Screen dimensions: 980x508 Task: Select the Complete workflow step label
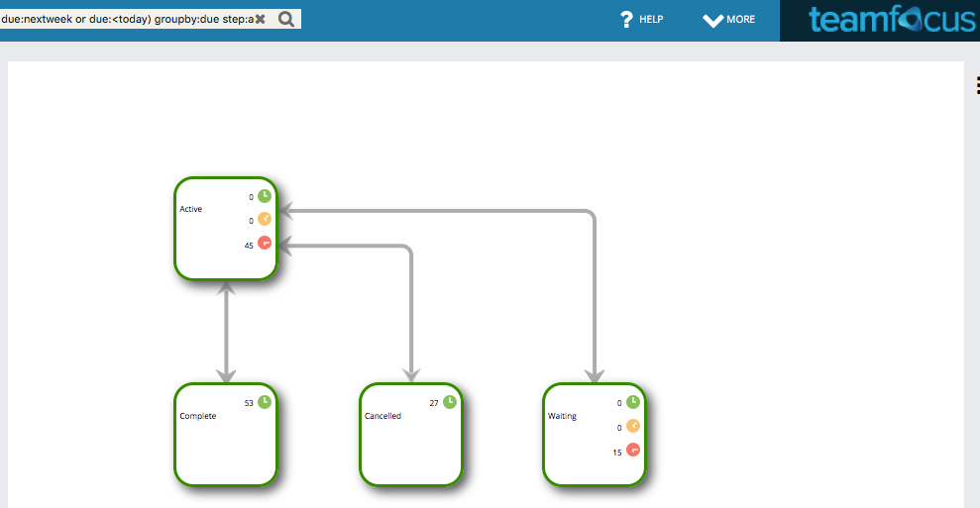point(198,416)
